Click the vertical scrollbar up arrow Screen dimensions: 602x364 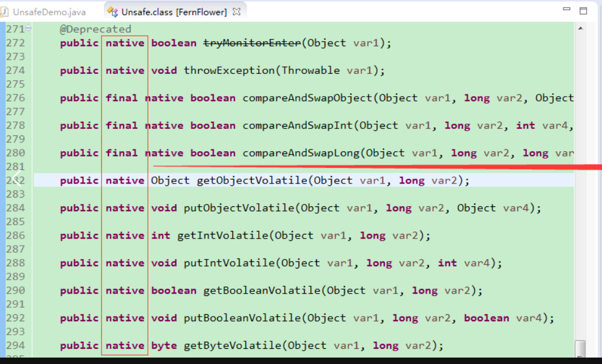[x=580, y=28]
